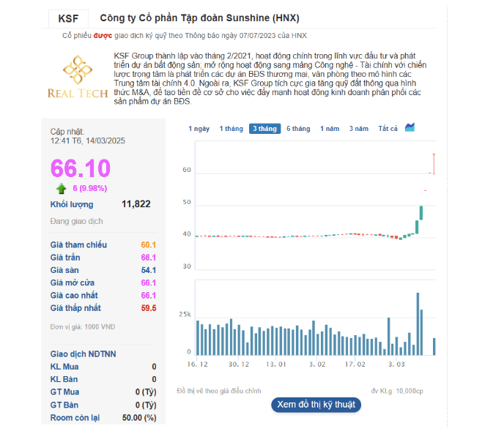Click the large green candlestick near 50
Image resolution: width=504 pixels, height=431 pixels.
click(421, 213)
